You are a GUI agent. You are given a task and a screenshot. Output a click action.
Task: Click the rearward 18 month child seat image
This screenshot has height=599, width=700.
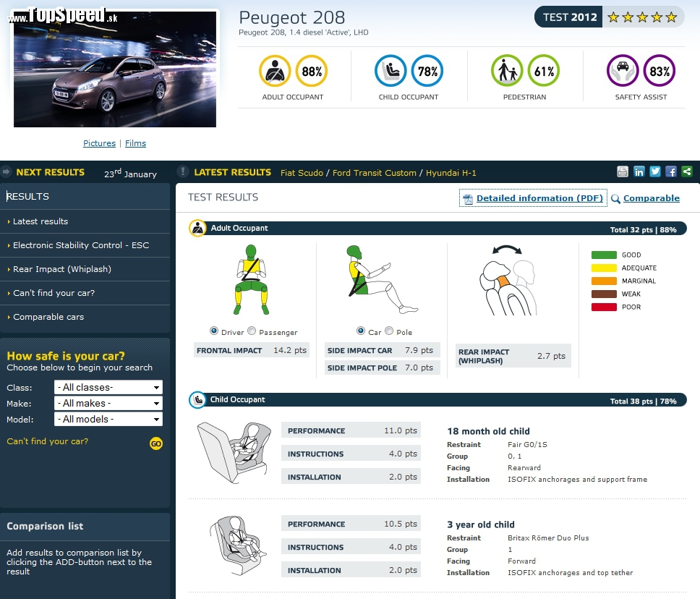(x=234, y=453)
